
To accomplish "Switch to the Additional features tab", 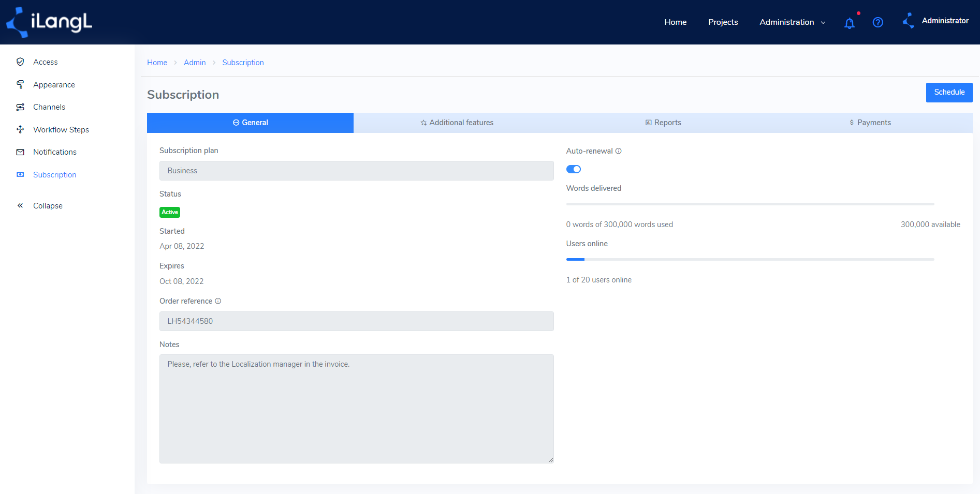I will tap(457, 123).
